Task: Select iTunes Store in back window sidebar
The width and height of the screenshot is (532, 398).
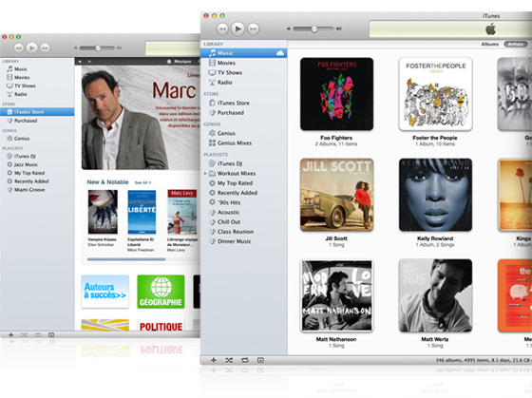Action: [37, 112]
